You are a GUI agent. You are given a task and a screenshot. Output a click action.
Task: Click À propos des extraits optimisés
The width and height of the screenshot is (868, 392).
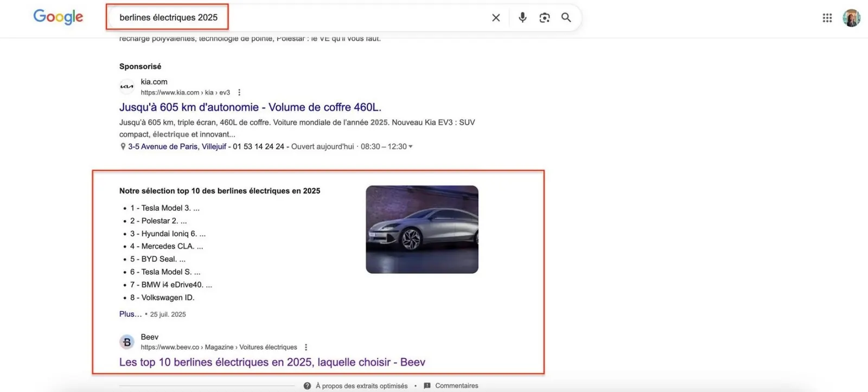click(361, 386)
